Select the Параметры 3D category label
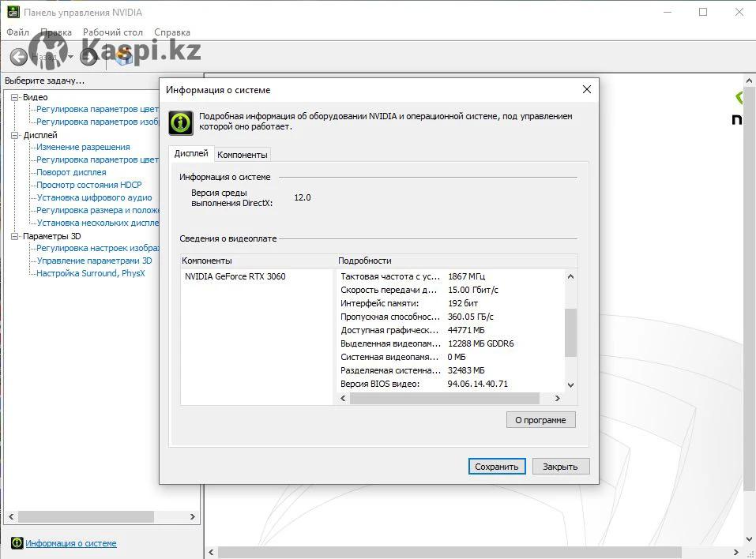The height and width of the screenshot is (559, 756). (52, 237)
